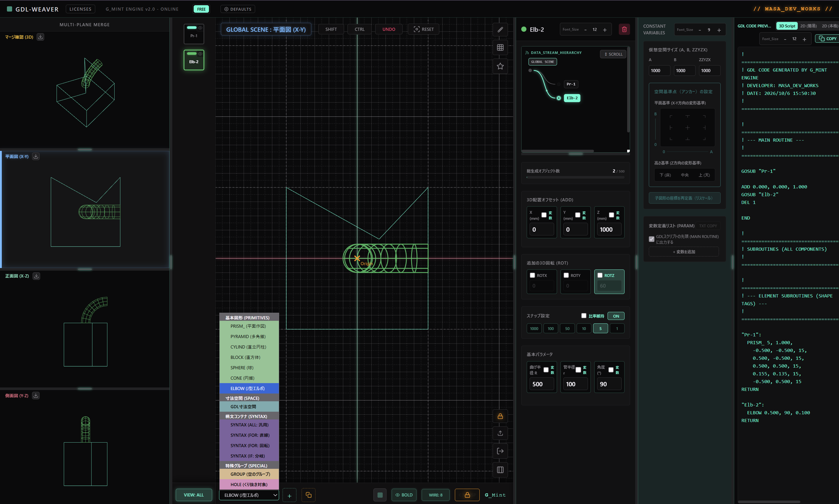Download the マージ確認 (3D) view

(x=40, y=37)
